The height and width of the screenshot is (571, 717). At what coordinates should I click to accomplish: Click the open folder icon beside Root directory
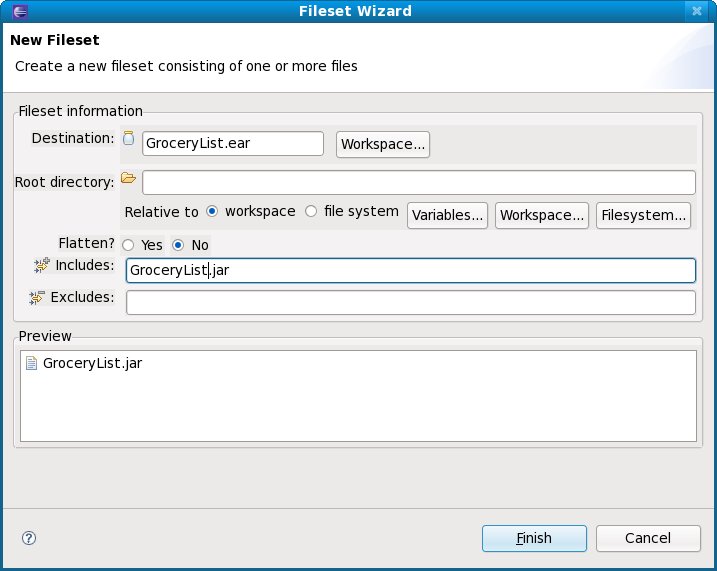point(127,179)
